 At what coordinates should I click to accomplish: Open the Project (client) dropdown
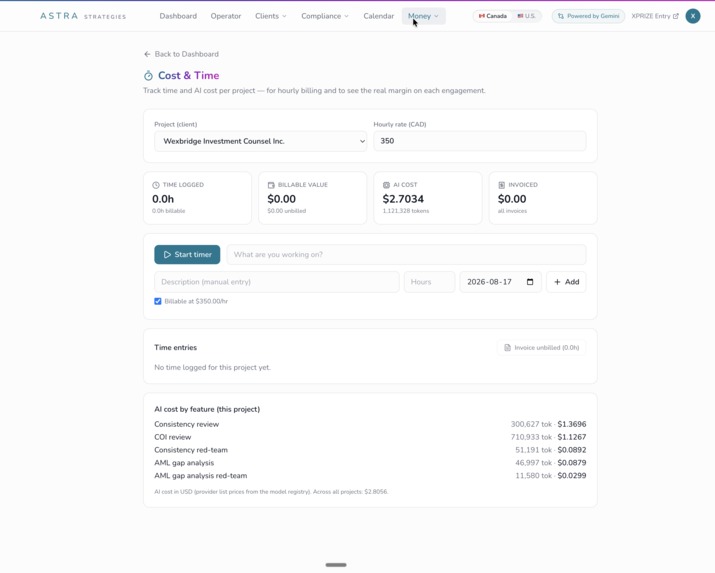click(260, 141)
